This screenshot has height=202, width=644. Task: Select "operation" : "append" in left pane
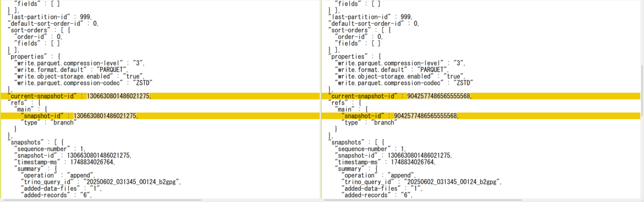click(58, 175)
